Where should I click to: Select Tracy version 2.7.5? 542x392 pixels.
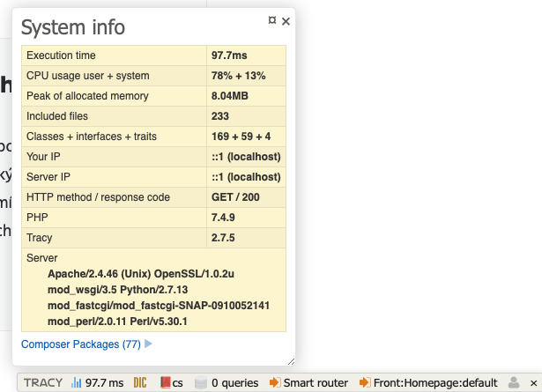coord(223,238)
